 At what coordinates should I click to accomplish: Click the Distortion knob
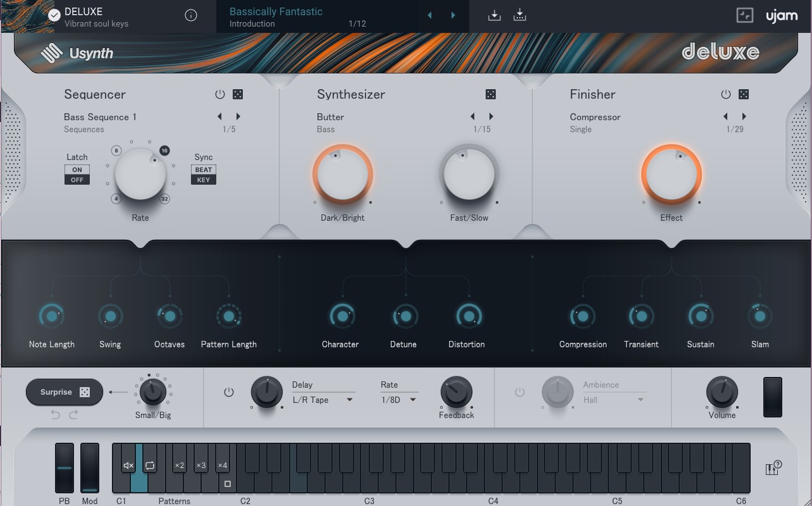tap(469, 316)
